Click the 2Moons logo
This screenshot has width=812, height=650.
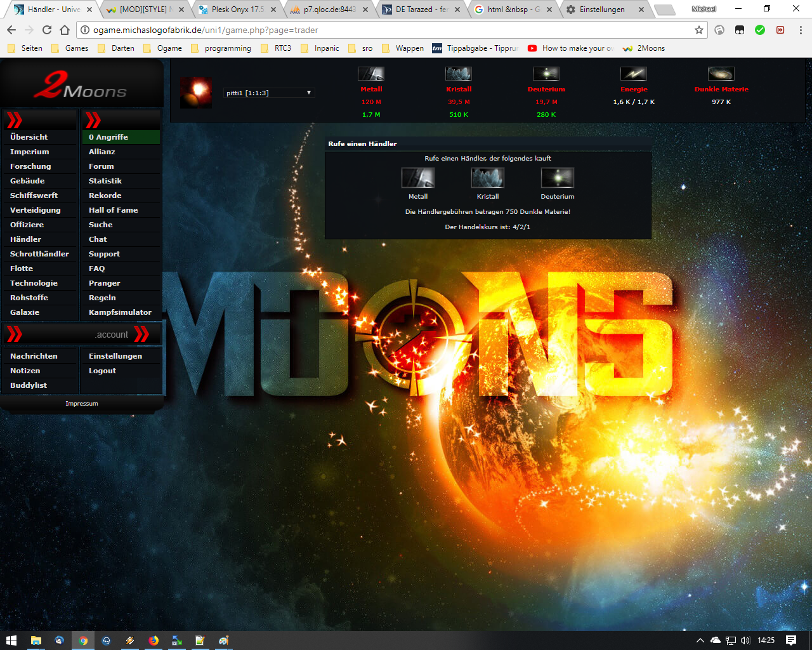(x=81, y=85)
